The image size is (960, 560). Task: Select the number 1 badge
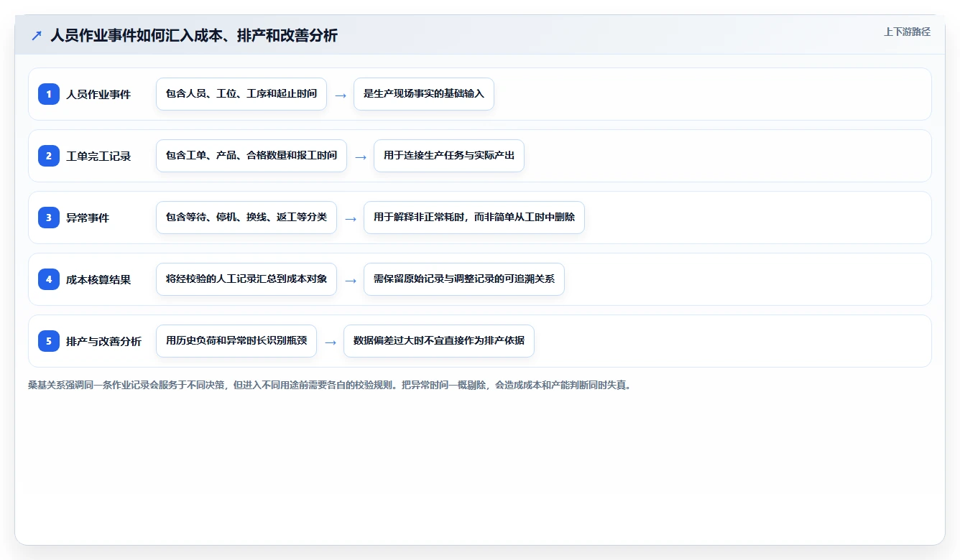(x=49, y=94)
